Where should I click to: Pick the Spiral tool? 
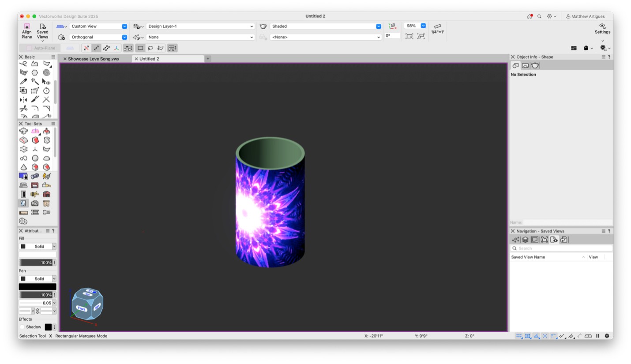click(x=46, y=73)
